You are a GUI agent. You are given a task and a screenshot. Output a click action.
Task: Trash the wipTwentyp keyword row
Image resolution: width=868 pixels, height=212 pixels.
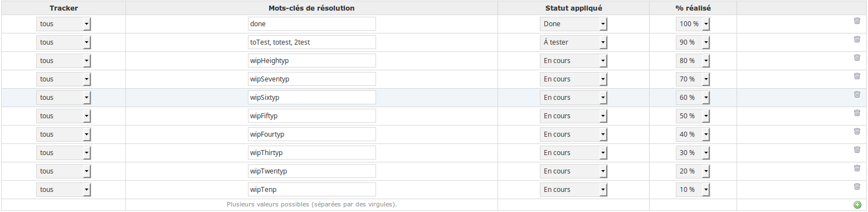coord(857,168)
